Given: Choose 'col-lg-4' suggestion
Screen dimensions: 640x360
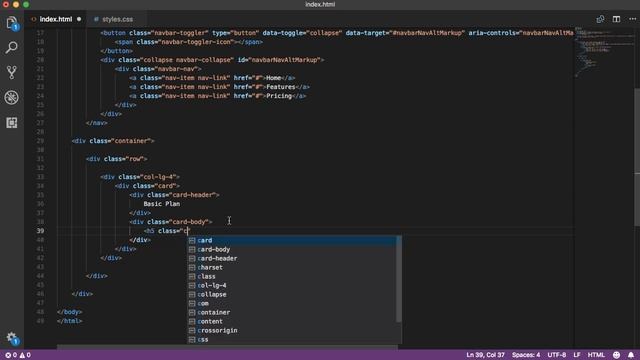Looking at the screenshot, I should click(291, 285).
